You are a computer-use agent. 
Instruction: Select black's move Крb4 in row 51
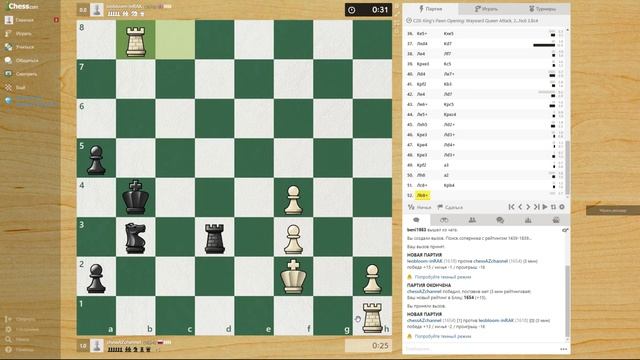coord(449,185)
